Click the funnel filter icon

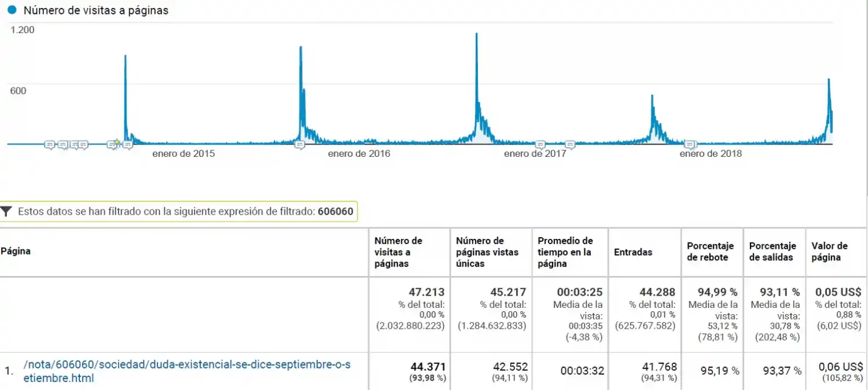(x=6, y=212)
